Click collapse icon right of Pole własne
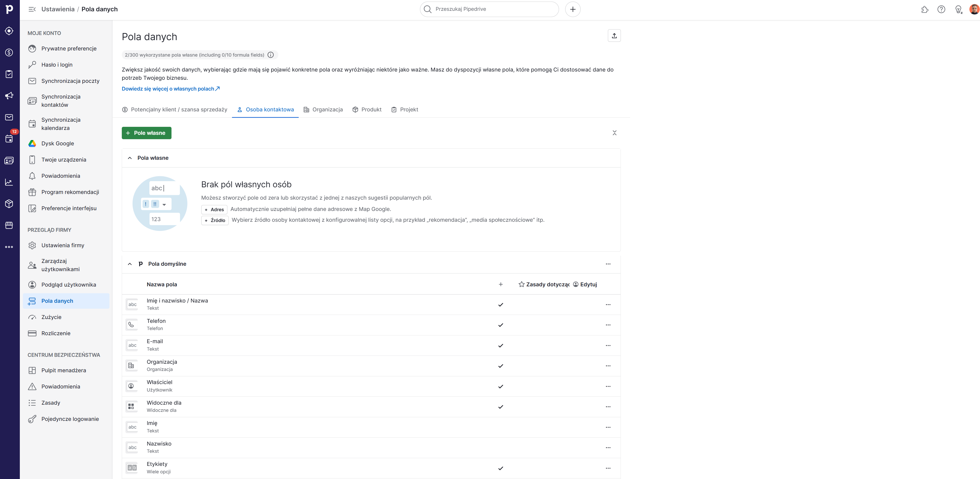This screenshot has width=980, height=479. 614,133
